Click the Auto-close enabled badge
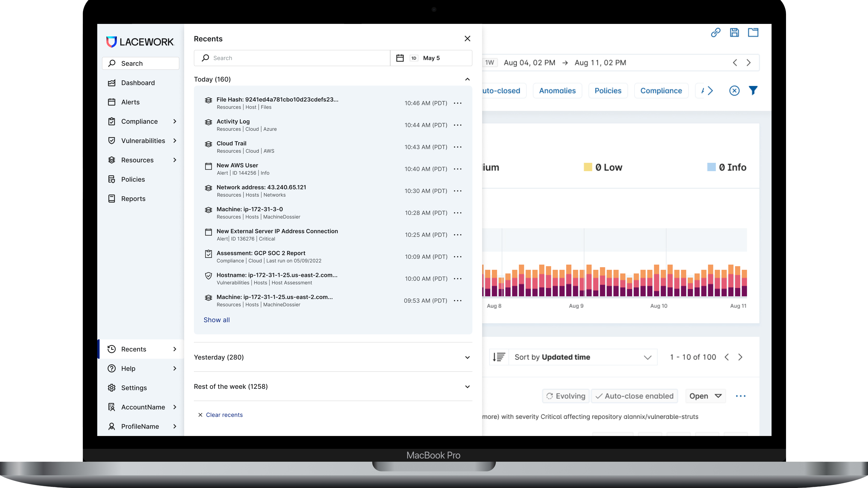The height and width of the screenshot is (488, 868). tap(634, 396)
